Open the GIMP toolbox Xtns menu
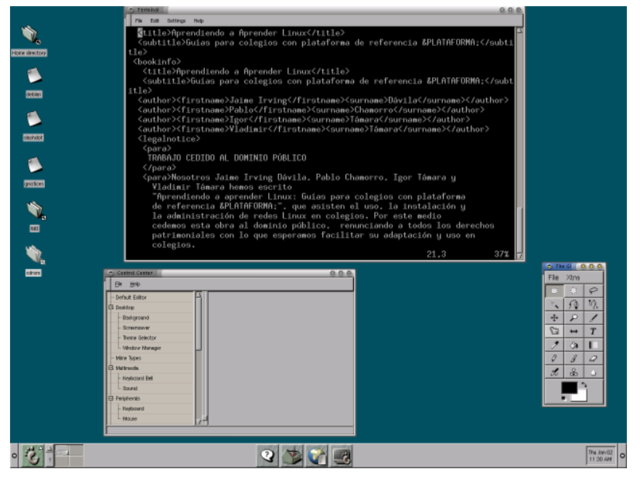 pos(573,277)
